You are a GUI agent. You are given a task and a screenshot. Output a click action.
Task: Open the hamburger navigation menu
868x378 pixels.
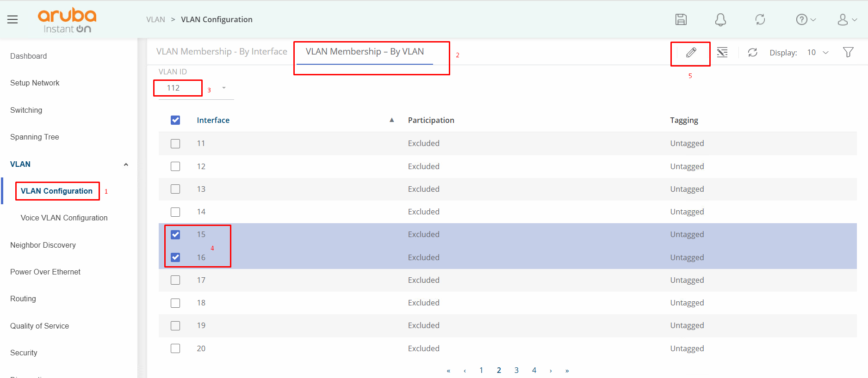(x=12, y=19)
